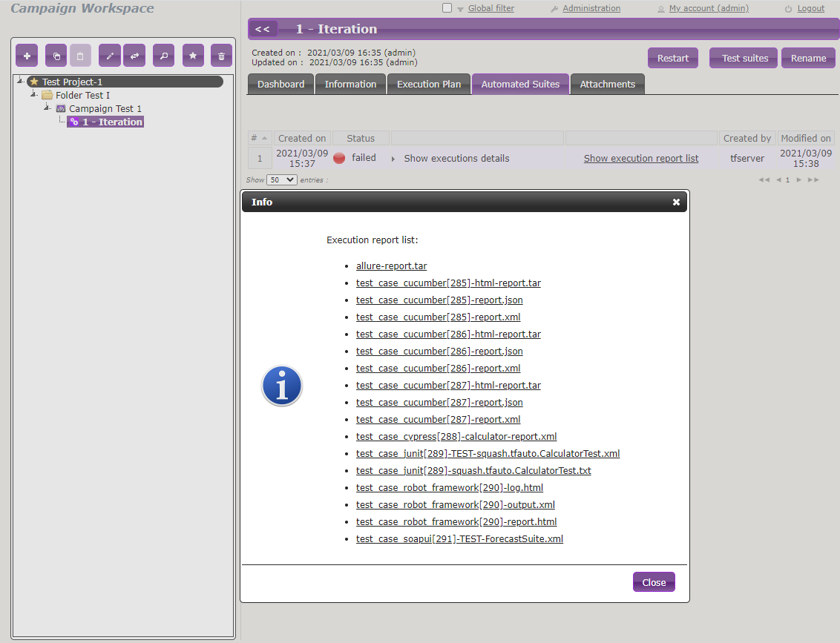Image resolution: width=840 pixels, height=643 pixels.
Task: Click the import/export arrows icon
Action: point(134,56)
